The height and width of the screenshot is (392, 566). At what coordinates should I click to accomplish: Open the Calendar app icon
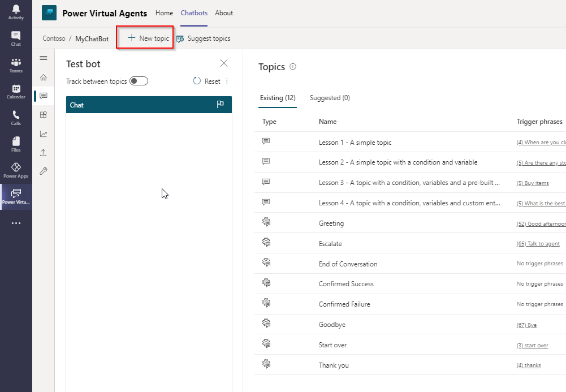[x=16, y=92]
